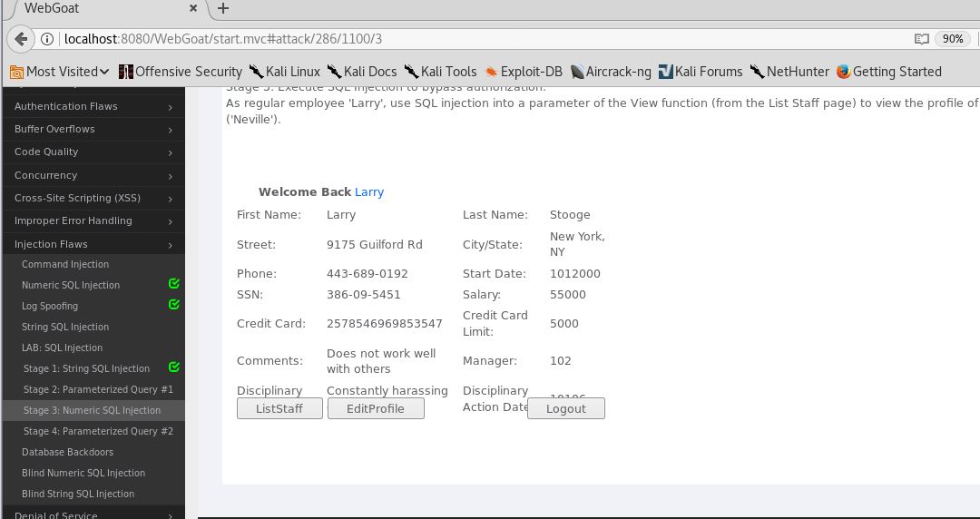Viewport: 980px width, 519px height.
Task: Go back to the previous page
Action: [21, 39]
